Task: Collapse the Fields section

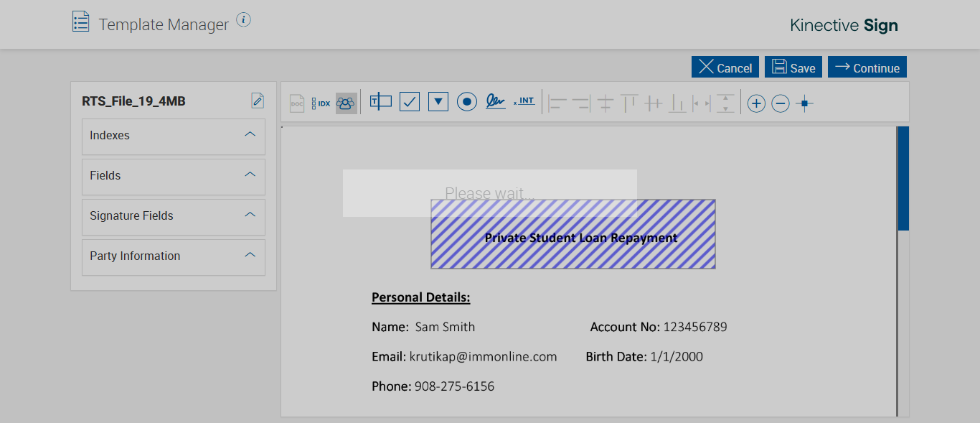Action: tap(250, 175)
